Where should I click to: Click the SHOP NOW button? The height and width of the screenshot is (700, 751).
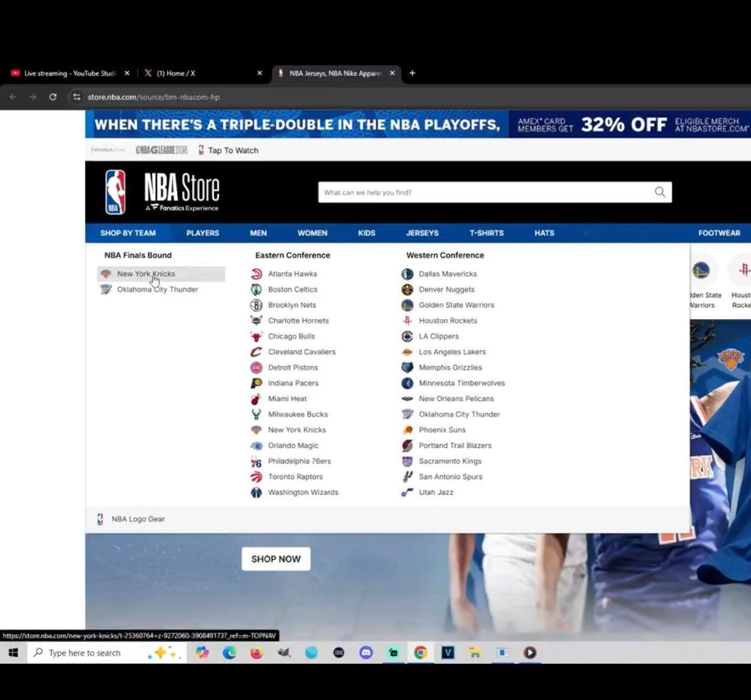pos(276,559)
